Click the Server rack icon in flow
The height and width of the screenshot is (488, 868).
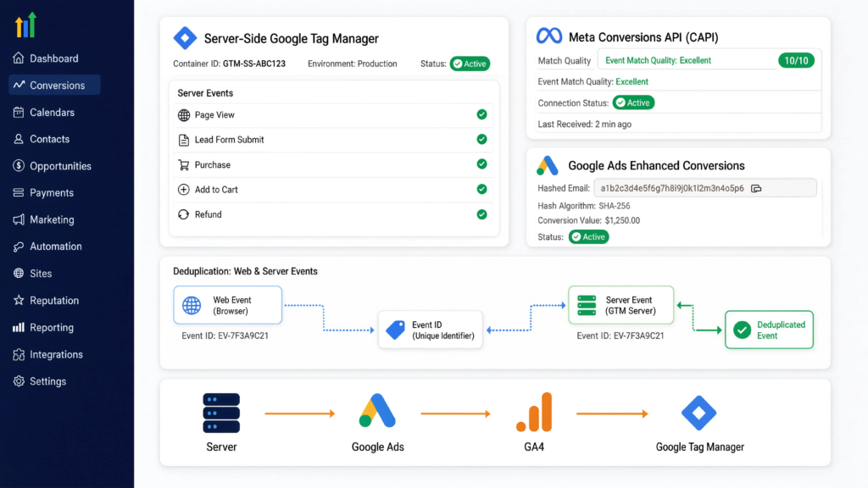[x=221, y=413]
